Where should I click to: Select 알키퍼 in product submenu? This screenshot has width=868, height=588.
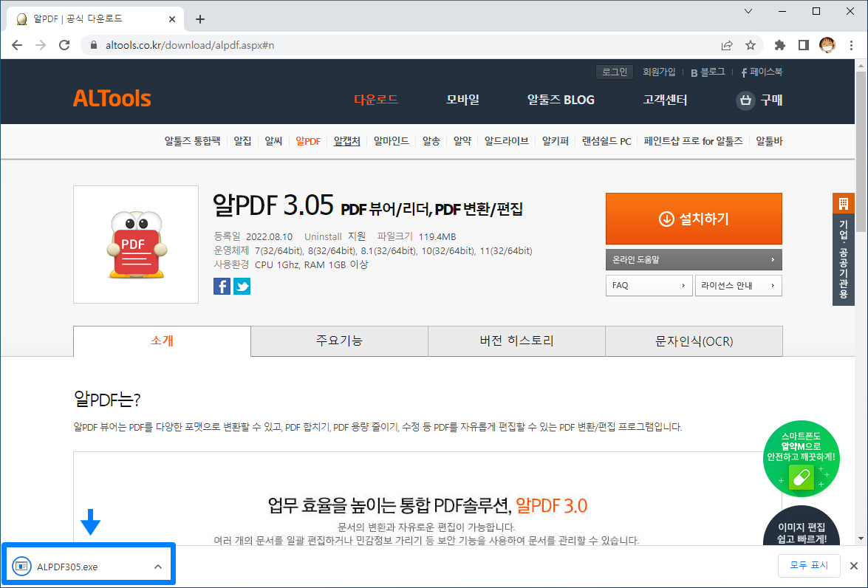556,141
